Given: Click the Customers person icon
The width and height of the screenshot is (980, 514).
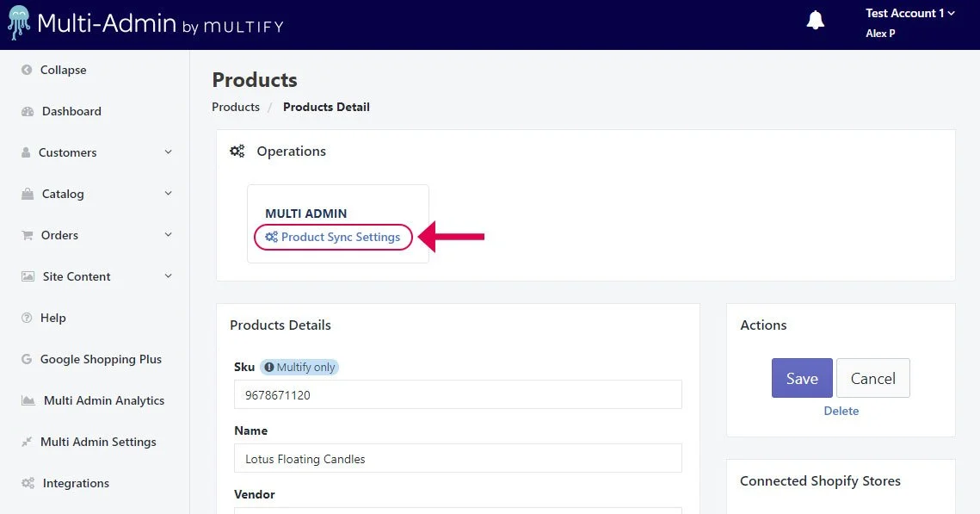Looking at the screenshot, I should 26,152.
